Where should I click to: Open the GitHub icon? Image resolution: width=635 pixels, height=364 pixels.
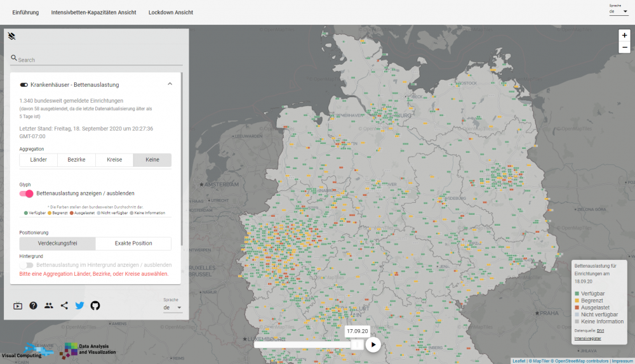[x=95, y=306]
